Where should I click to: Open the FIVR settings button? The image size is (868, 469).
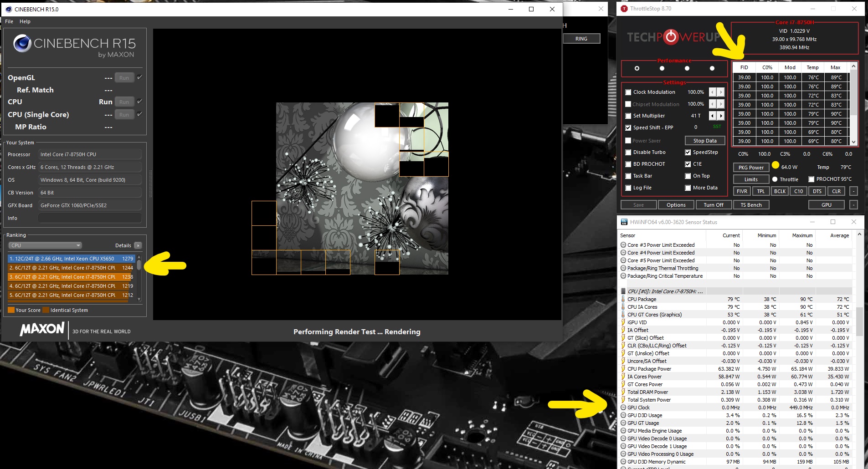(x=742, y=191)
